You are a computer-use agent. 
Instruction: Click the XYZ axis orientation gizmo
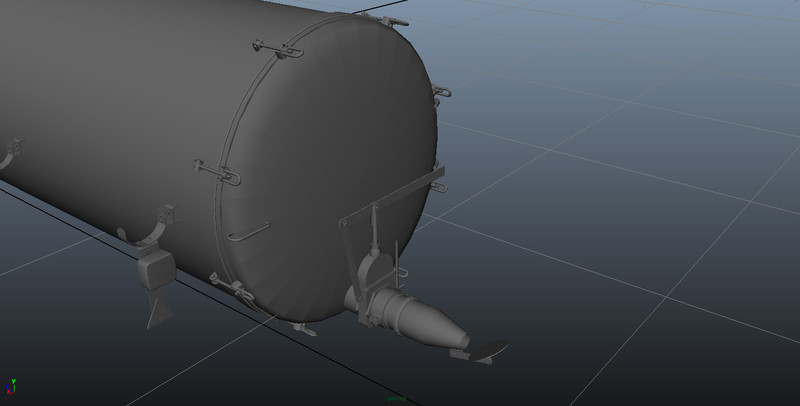click(x=11, y=385)
